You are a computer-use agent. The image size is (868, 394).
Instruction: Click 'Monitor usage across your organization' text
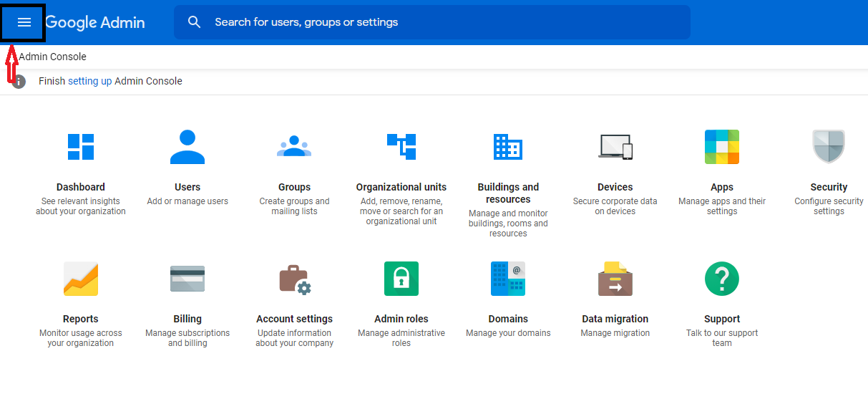pos(81,338)
